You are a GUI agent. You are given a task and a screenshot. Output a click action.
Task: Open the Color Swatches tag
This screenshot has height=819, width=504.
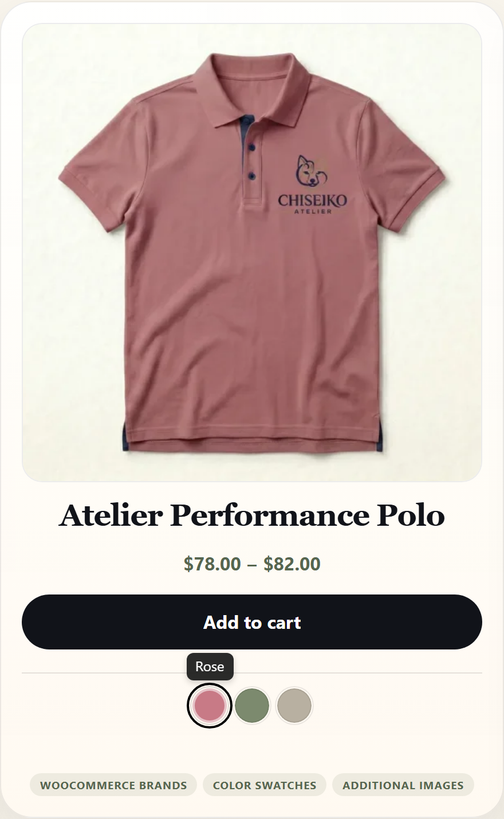(x=265, y=785)
